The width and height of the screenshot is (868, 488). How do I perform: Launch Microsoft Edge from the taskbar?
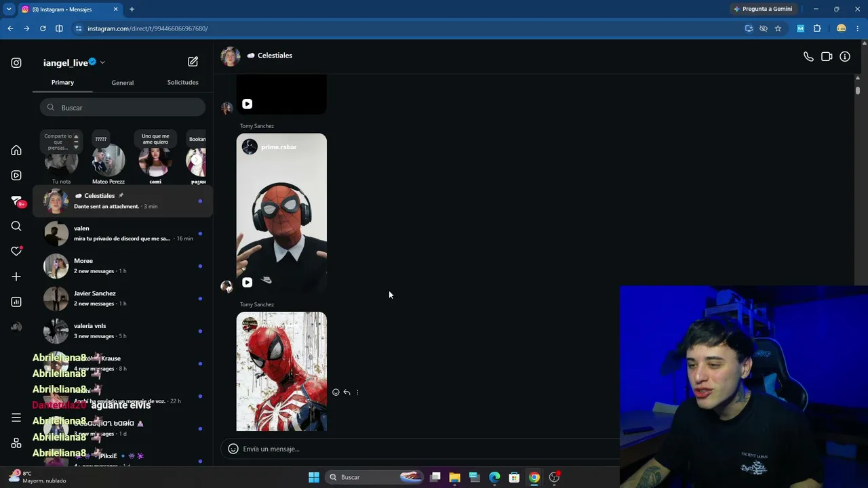pos(494,477)
